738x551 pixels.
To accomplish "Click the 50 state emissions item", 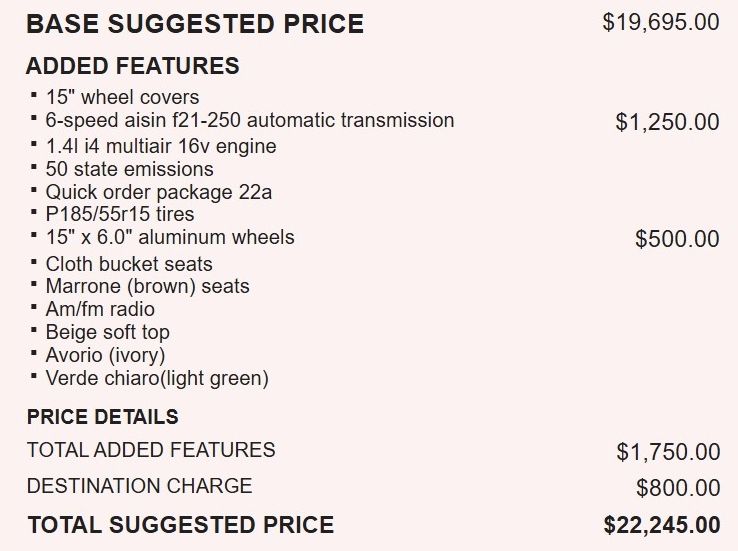I will coord(129,169).
